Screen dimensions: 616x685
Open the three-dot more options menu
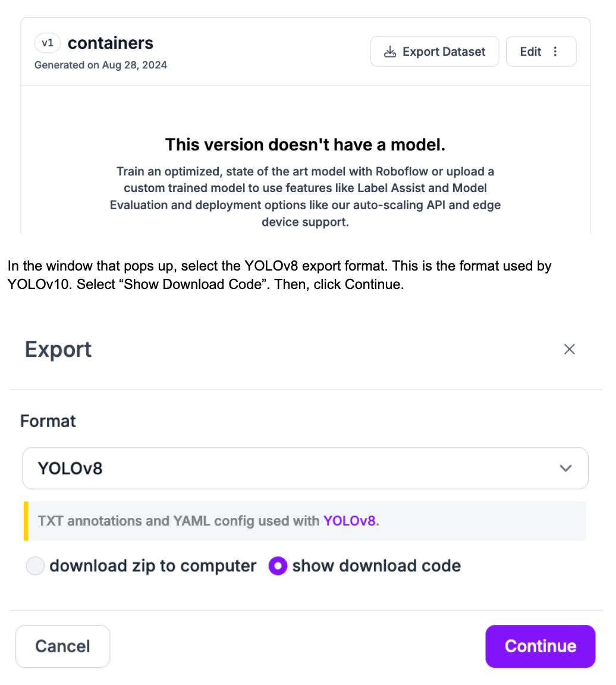555,52
